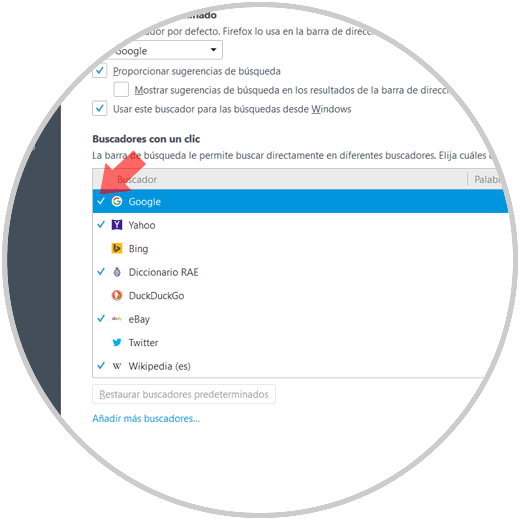Click the DuckDuckGo duck icon
The height and width of the screenshot is (520, 520).
tap(117, 295)
